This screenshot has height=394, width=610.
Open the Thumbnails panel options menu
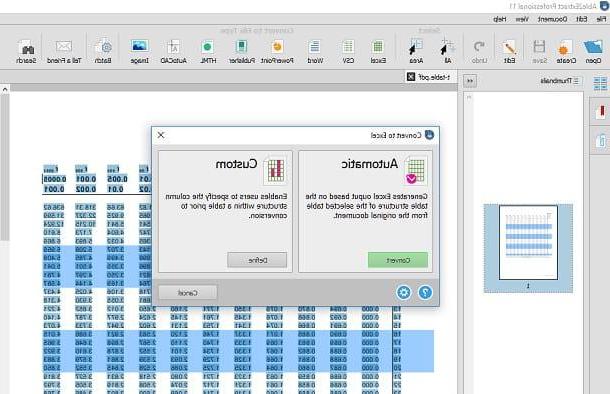pyautogui.click(x=576, y=81)
